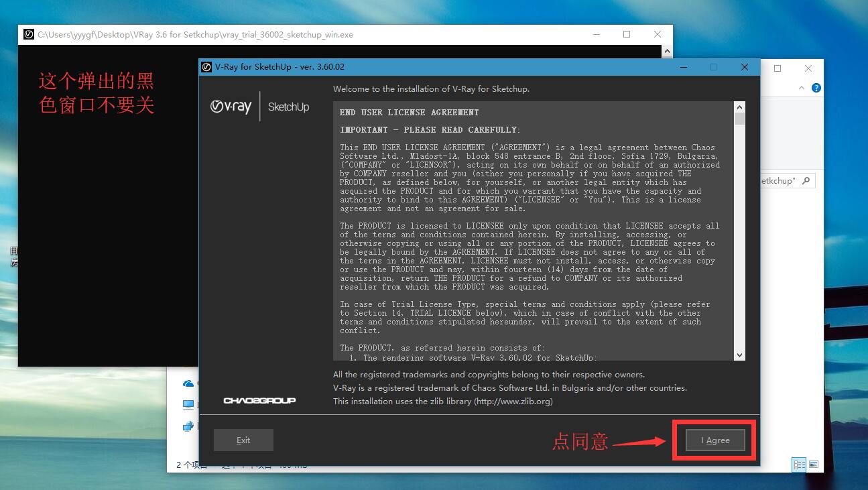868x490 pixels.
Task: Minimize the black console window
Action: [x=596, y=34]
